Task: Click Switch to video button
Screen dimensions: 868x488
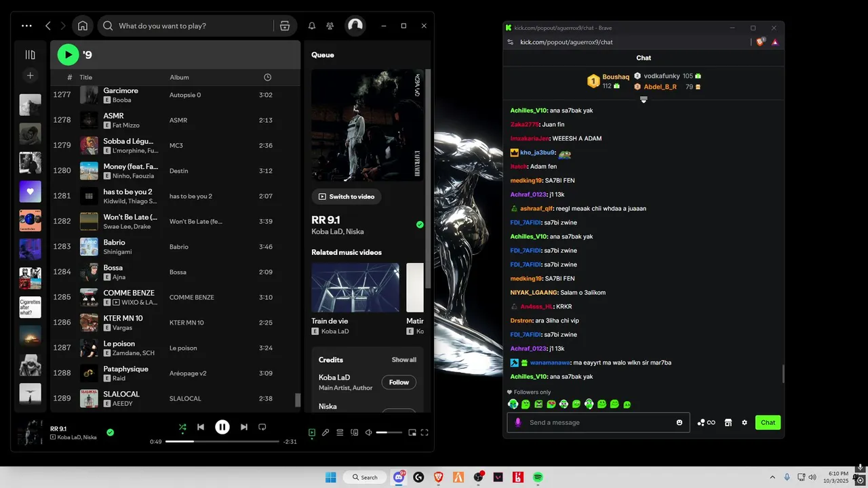Action: [346, 197]
